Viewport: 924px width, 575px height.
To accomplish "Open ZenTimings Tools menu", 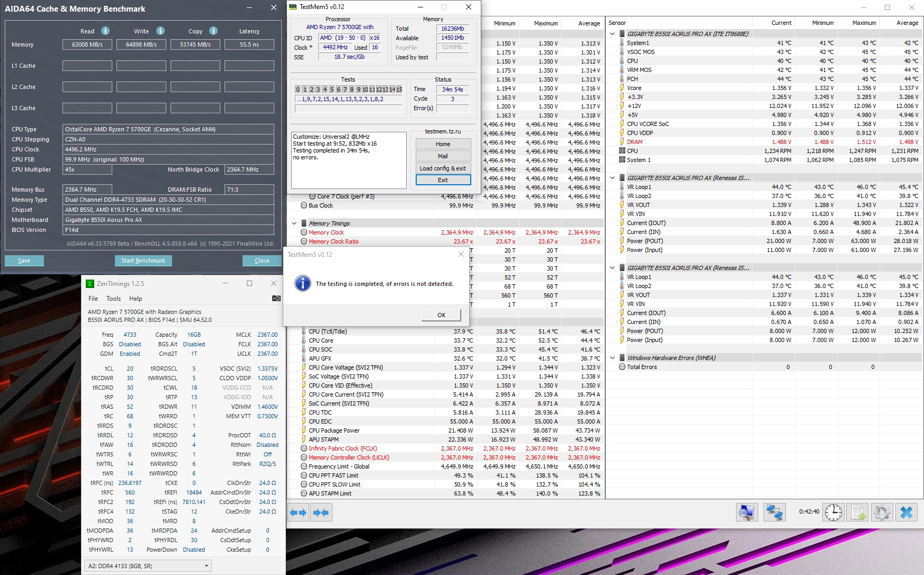I will pos(113,299).
